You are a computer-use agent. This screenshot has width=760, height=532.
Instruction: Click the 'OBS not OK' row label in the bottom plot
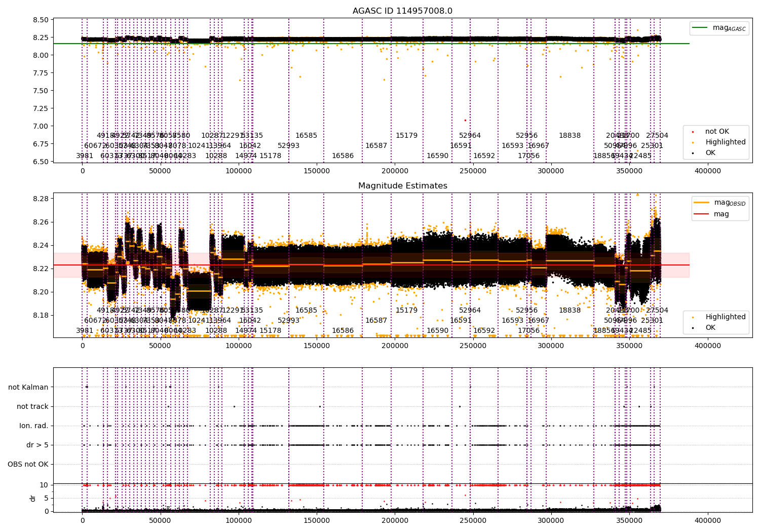[28, 464]
